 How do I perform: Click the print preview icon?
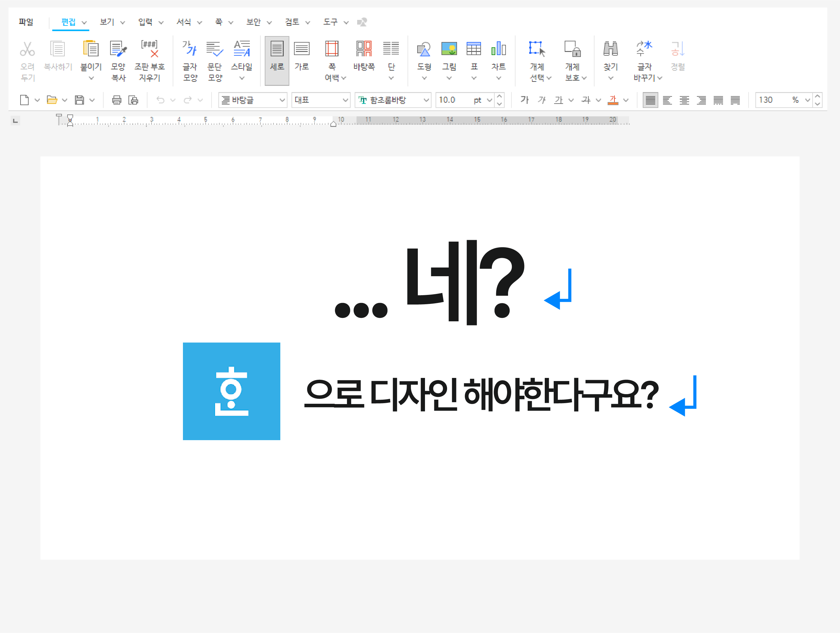[x=133, y=100]
